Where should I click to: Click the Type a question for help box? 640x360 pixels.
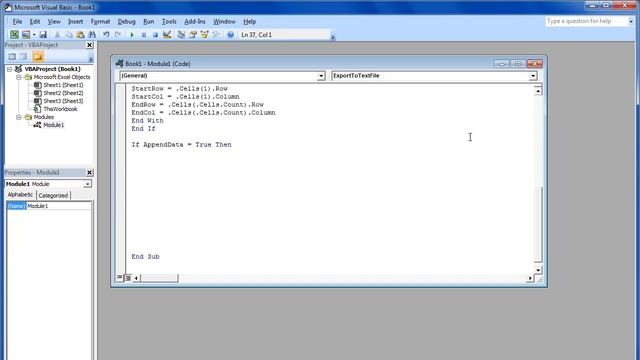click(x=586, y=21)
